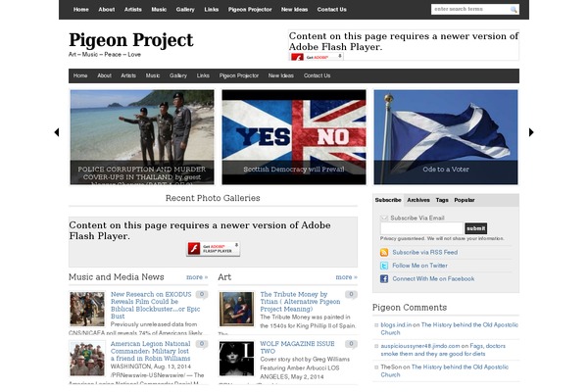This screenshot has height=392, width=588.
Task: Open Pigeon Projector in lower navigation bar
Action: [239, 75]
